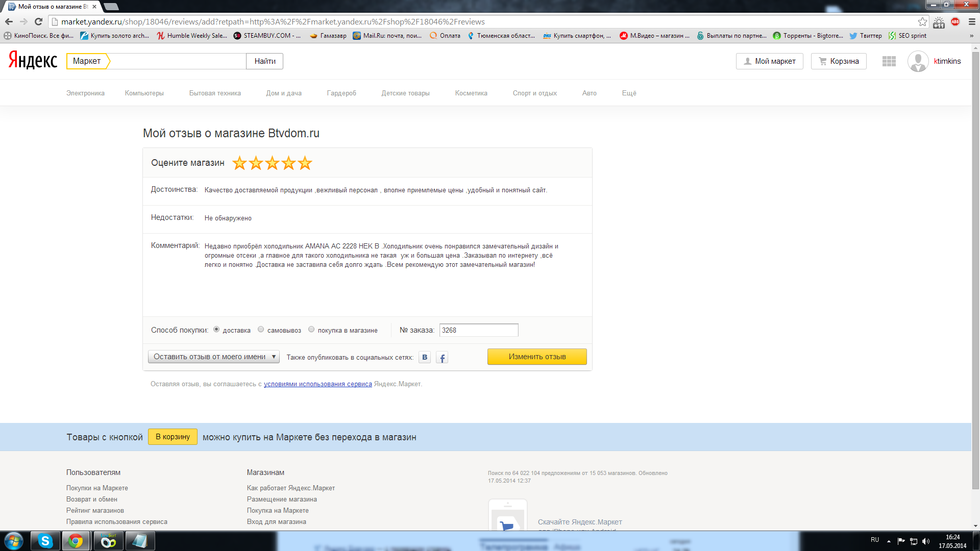The height and width of the screenshot is (551, 980).
Task: Expand 'Оставить отзыв от моего имени' dropdown
Action: tap(214, 357)
